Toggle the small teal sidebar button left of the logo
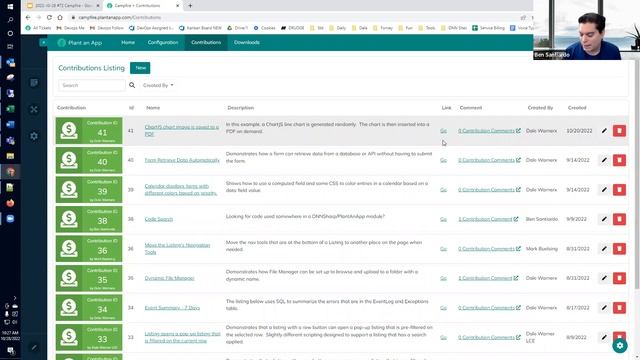This screenshot has width=640, height=360. [x=43, y=42]
